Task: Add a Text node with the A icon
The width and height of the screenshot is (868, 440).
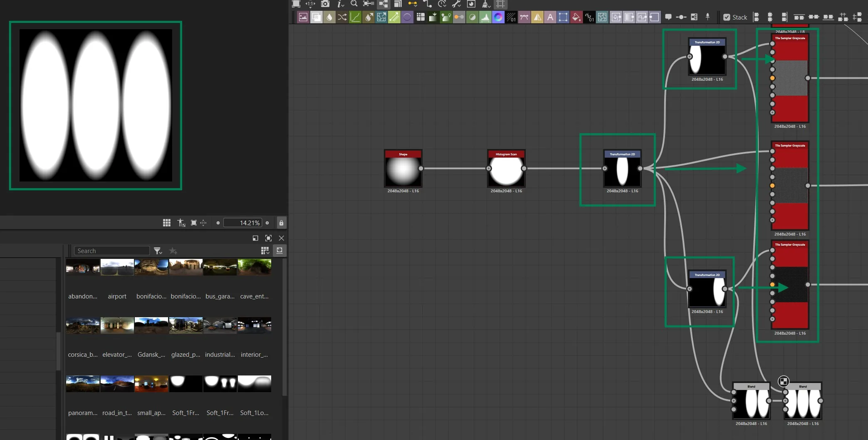Action: point(550,17)
